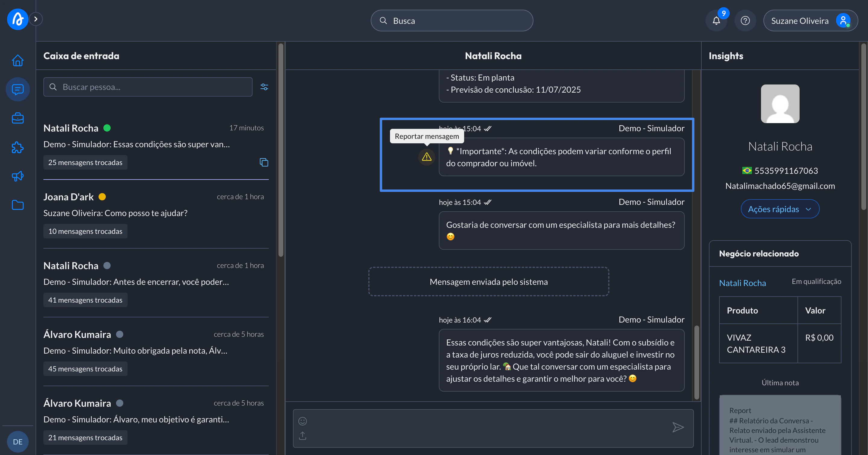Open the emoji picker in message box
Screen dimensions: 868x455
[x=303, y=421]
